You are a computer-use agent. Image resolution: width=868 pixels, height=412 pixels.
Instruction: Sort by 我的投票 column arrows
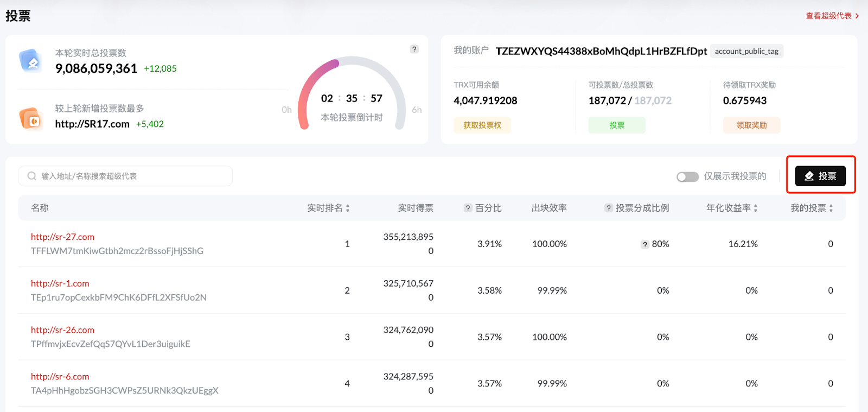831,208
